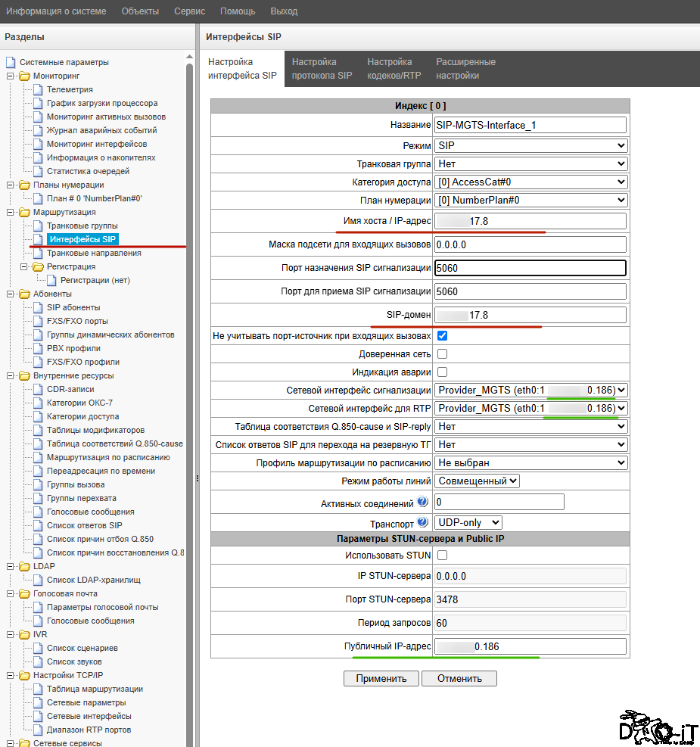
Task: Click the Регистрация folder icon
Action: pos(38,266)
